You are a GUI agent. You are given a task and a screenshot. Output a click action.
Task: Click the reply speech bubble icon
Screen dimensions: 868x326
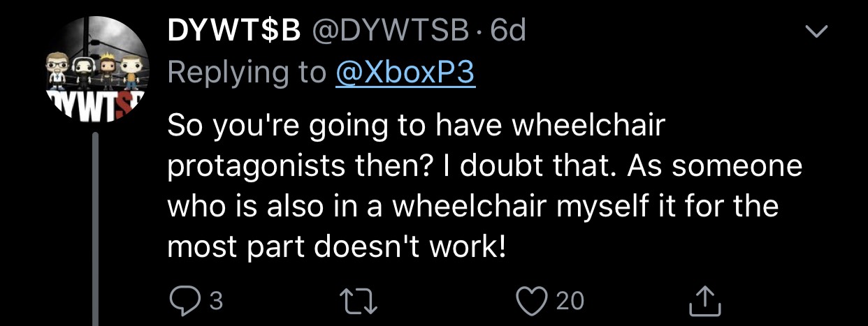click(184, 299)
